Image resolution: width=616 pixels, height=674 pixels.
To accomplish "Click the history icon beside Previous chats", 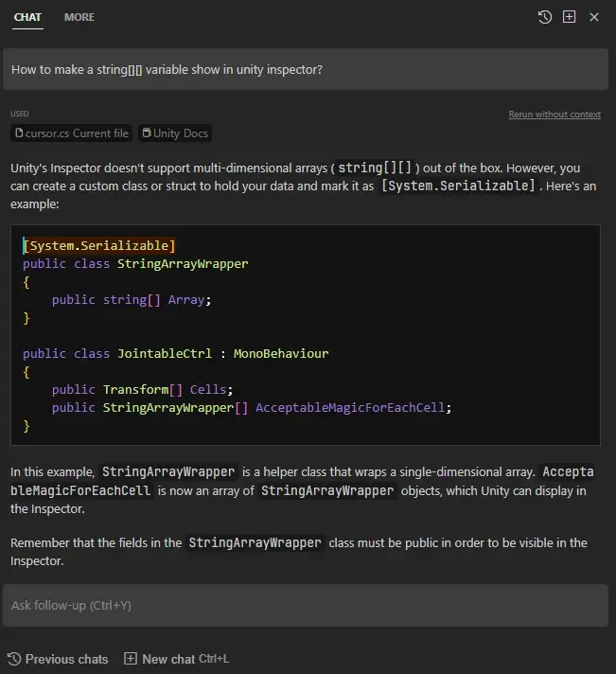I will tap(14, 659).
